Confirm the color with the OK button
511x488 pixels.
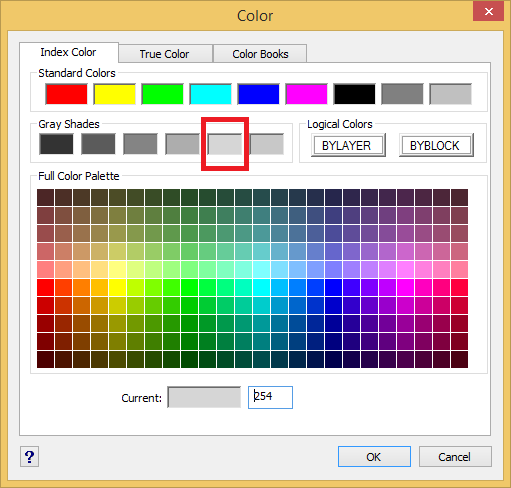pyautogui.click(x=374, y=457)
